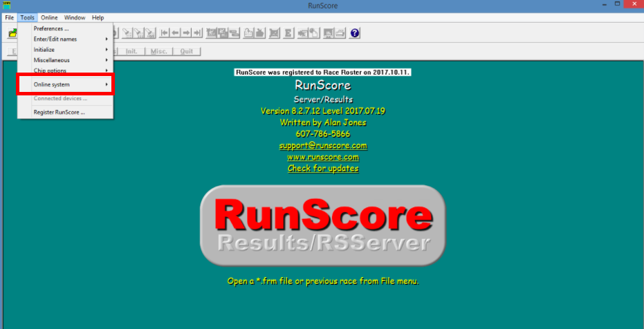Viewport: 644px width, 329px height.
Task: Click the support@runscore.com email link
Action: pos(322,146)
